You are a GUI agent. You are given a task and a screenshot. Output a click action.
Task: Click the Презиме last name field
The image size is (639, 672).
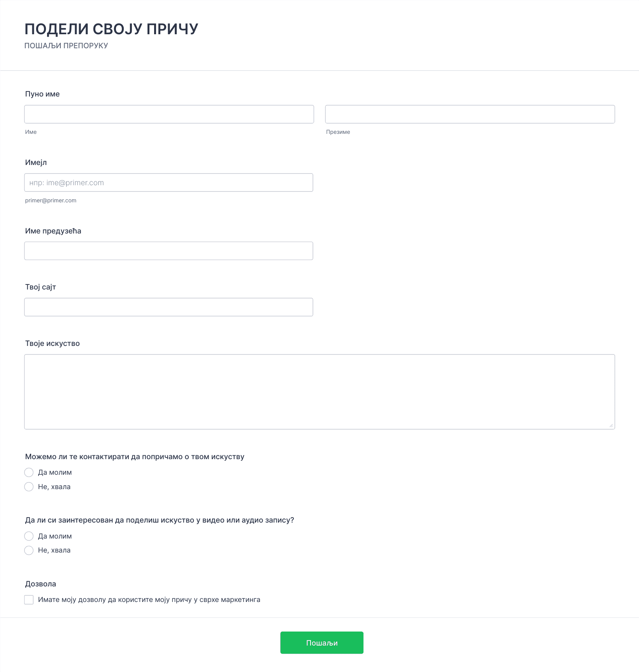click(470, 114)
